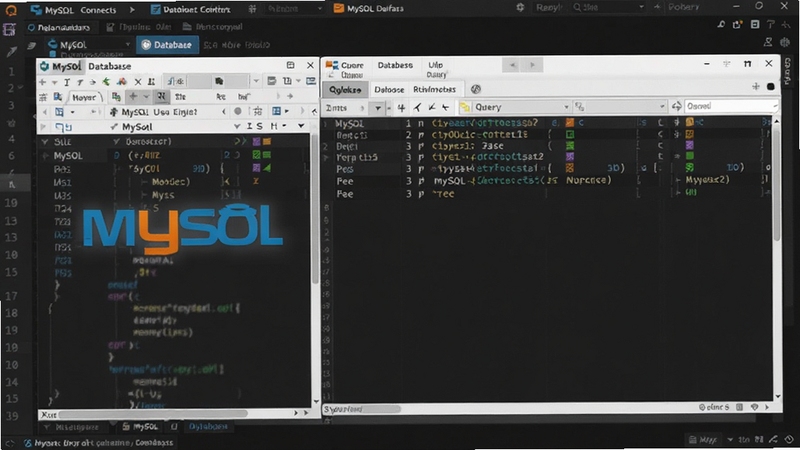This screenshot has width=800, height=450.
Task: Click the pencil icon in the bottom-right status bar
Action: 773,439
